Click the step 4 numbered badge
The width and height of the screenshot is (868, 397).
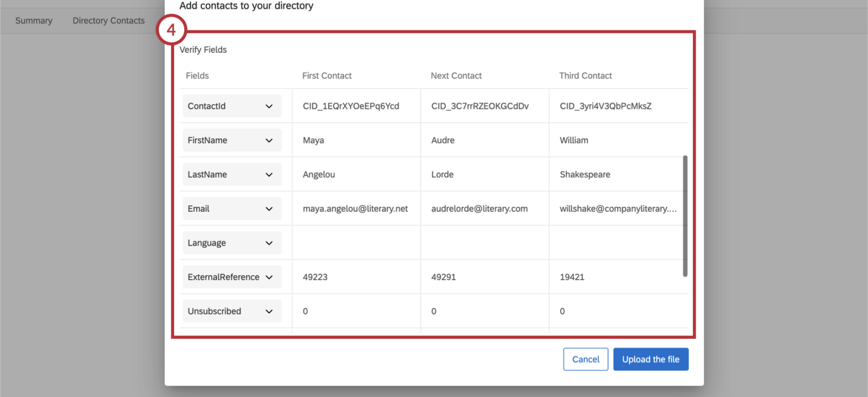171,29
